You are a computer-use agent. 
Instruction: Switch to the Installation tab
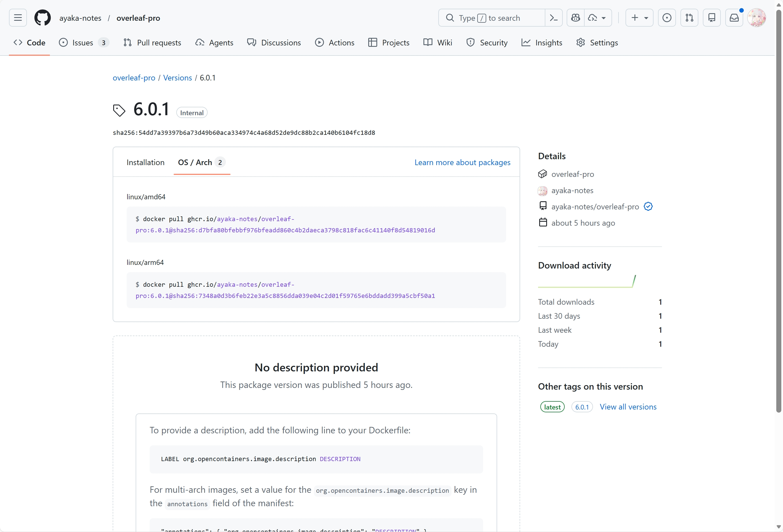coord(145,162)
